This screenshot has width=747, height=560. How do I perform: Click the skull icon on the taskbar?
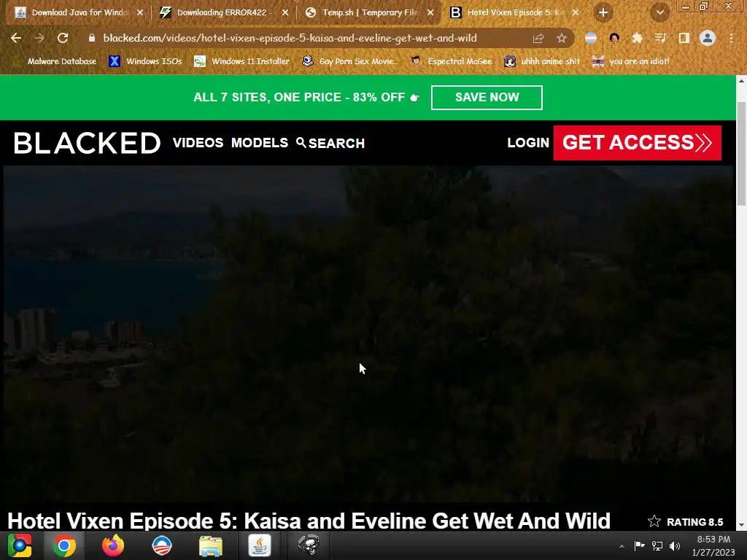click(309, 545)
